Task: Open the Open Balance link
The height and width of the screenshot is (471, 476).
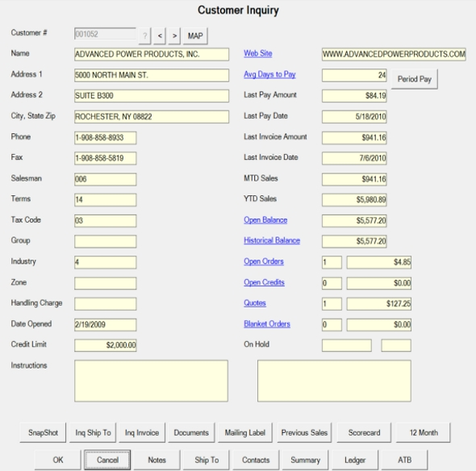Action: click(265, 220)
